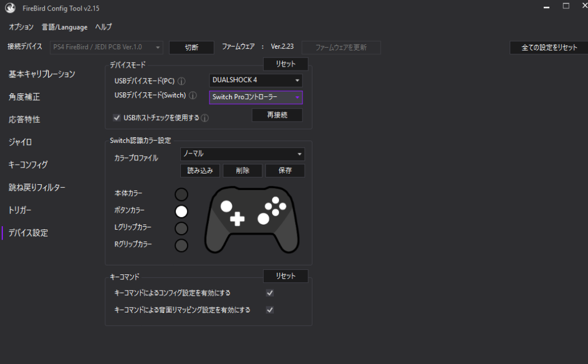Open the ヘルプ menu
588x364 pixels.
tap(103, 27)
